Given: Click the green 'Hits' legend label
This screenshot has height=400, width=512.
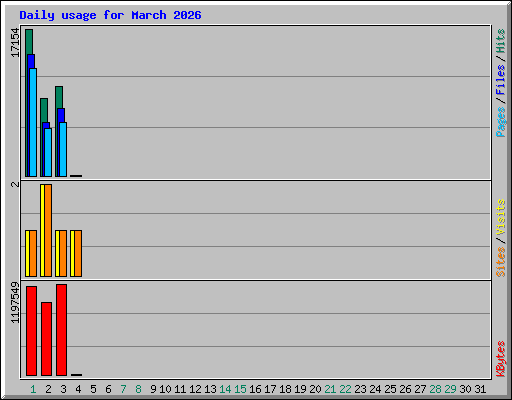Looking at the screenshot, I should (x=500, y=41).
